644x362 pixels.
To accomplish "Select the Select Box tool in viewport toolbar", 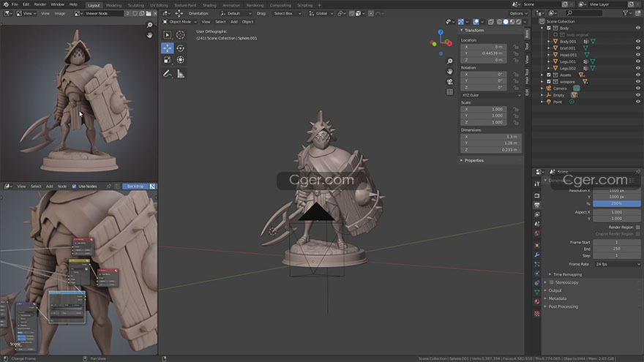I will coord(167,35).
